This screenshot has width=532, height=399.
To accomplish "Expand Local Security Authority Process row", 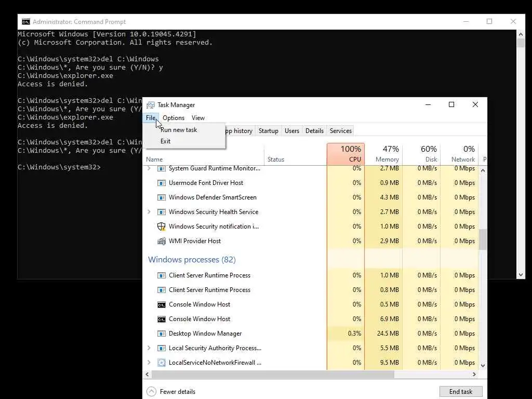I will click(149, 348).
